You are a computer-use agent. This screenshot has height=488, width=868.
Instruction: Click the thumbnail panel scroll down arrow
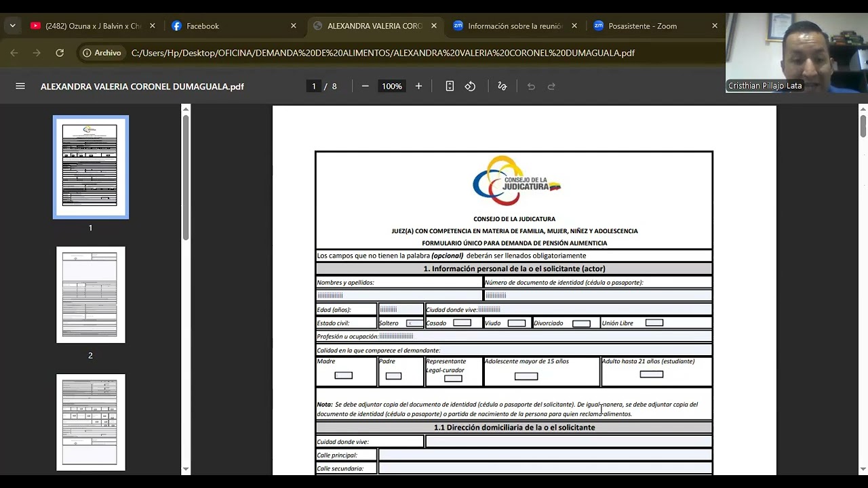pos(186,469)
